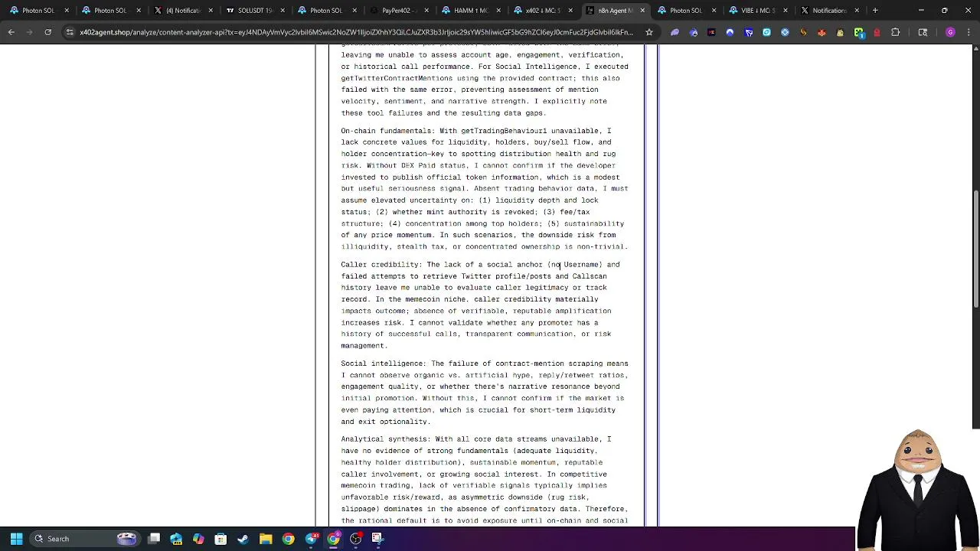Open the dark red-lettered extension icon
This screenshot has width=980, height=551.
coord(711,32)
